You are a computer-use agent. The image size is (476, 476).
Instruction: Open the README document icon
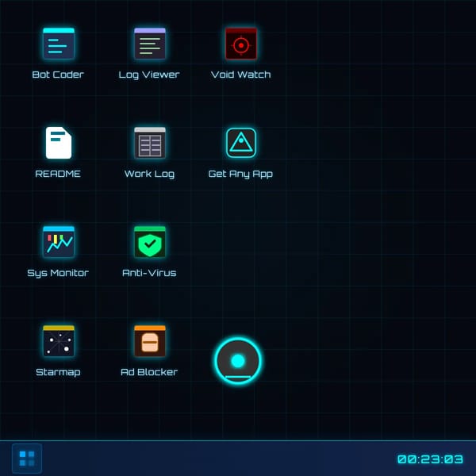click(x=59, y=143)
